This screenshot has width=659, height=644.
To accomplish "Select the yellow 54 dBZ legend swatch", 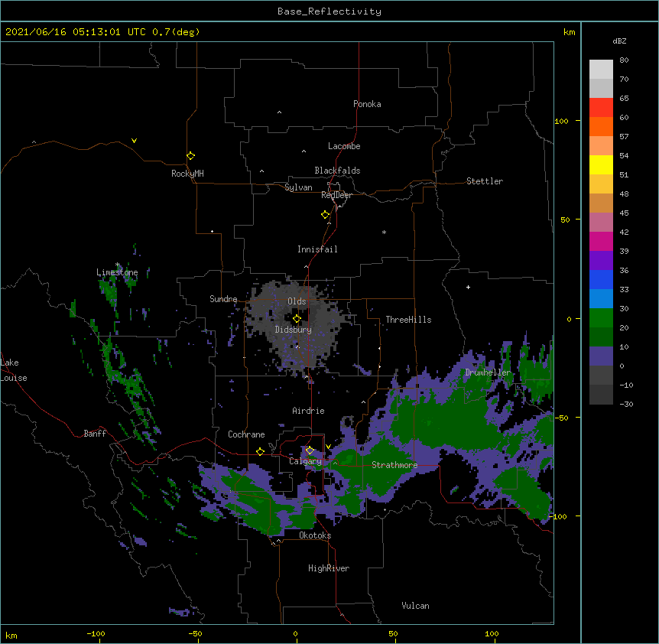I will [x=601, y=164].
